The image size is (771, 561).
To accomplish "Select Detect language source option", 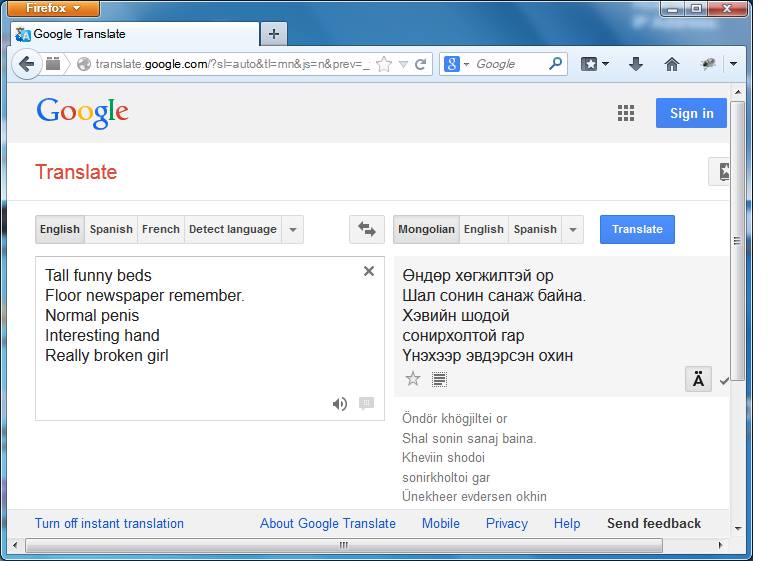I will click(233, 229).
